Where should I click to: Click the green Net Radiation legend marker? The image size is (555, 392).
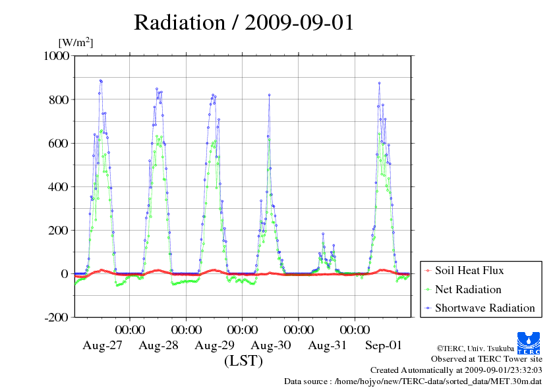coord(428,290)
